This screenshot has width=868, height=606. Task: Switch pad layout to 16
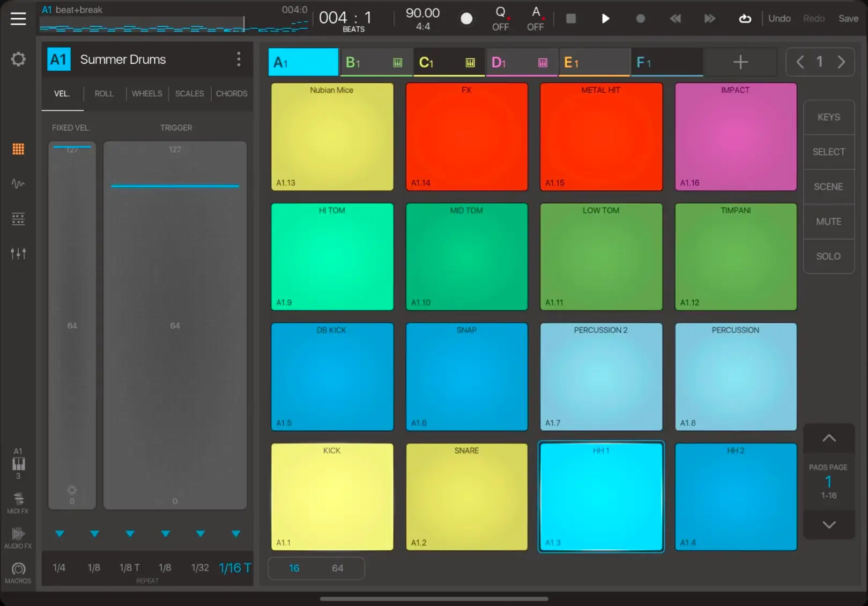[x=294, y=568]
